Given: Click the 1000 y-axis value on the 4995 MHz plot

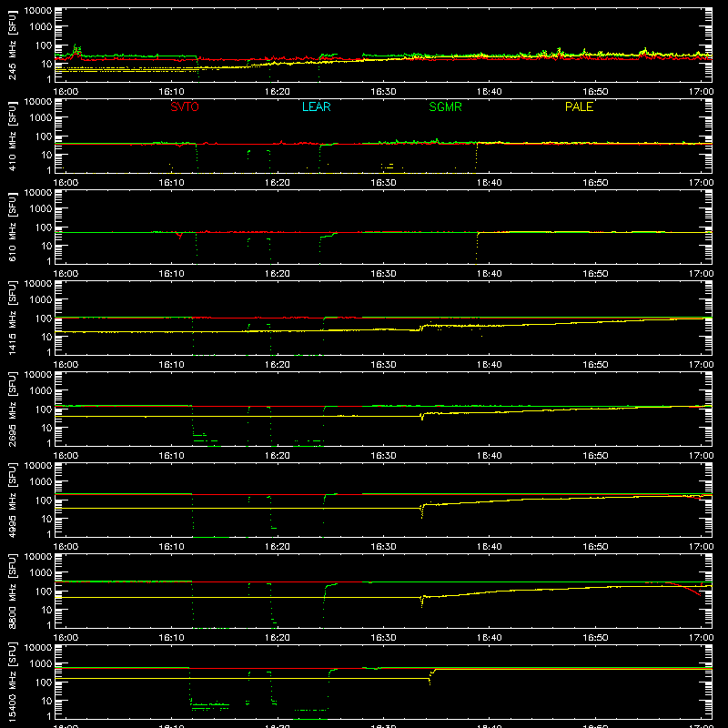Looking at the screenshot, I should click(41, 482).
